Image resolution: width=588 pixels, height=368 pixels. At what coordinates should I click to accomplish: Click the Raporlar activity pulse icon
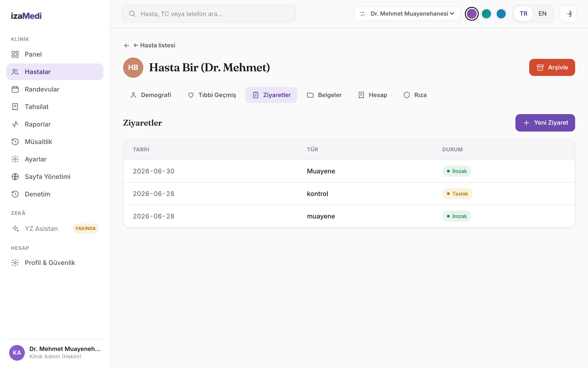[x=15, y=124]
